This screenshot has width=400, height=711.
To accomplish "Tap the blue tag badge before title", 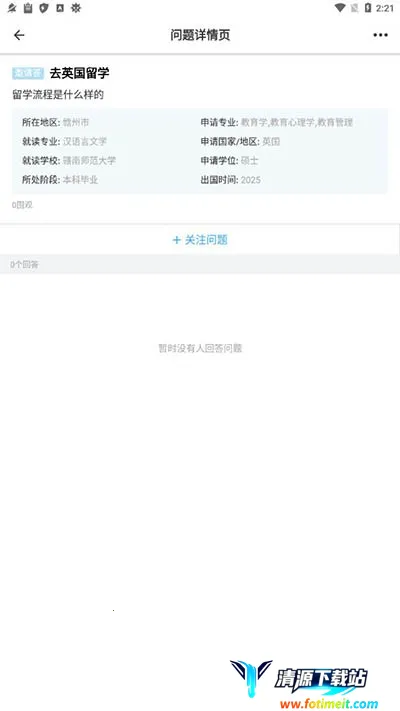I will pos(28,73).
